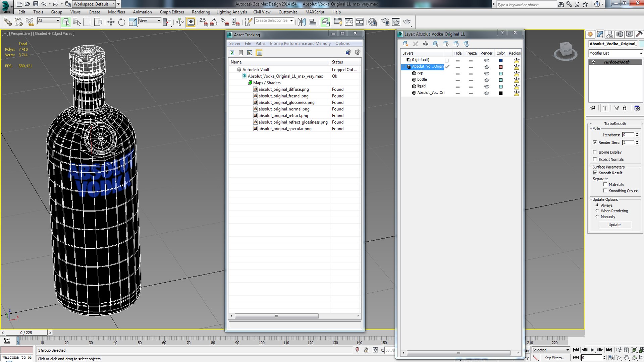
Task: Open the Align tool
Action: pyautogui.click(x=312, y=22)
